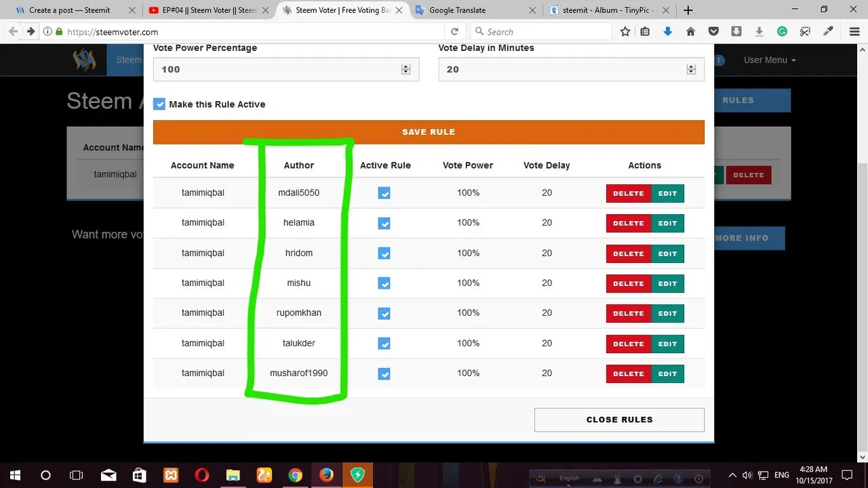
Task: Click the forward navigation arrow
Action: pyautogui.click(x=31, y=32)
